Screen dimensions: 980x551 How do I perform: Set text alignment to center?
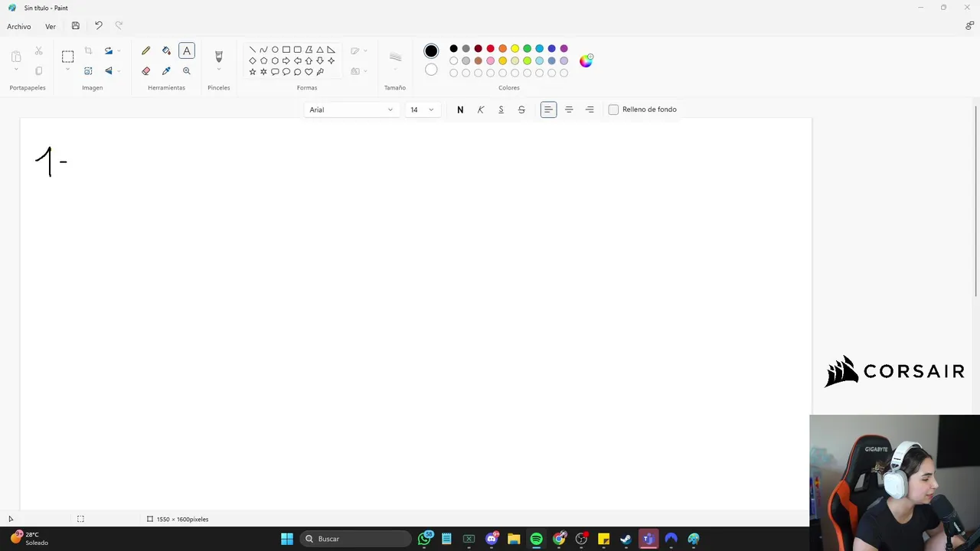[569, 109]
